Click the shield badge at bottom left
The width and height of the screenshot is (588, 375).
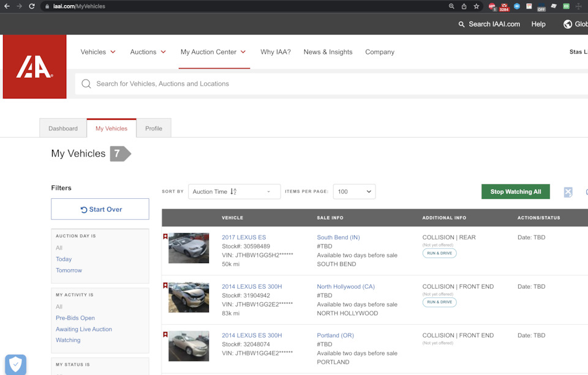point(15,364)
